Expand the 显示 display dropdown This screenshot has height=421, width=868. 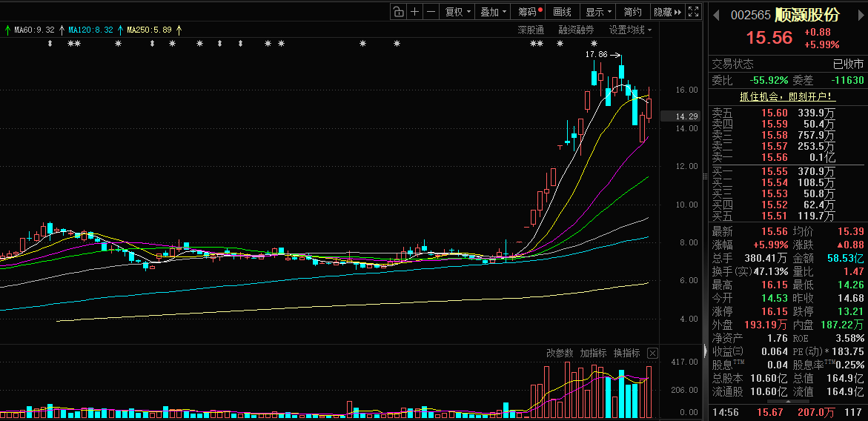(x=599, y=12)
